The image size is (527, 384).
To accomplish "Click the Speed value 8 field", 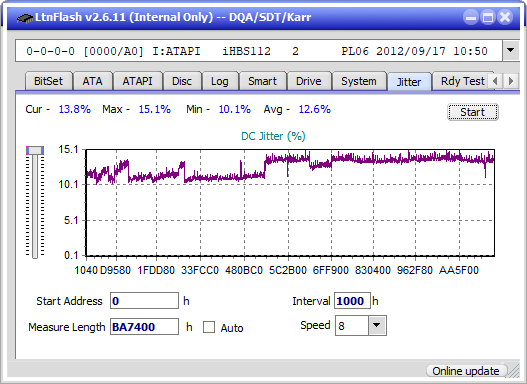I will tap(352, 326).
